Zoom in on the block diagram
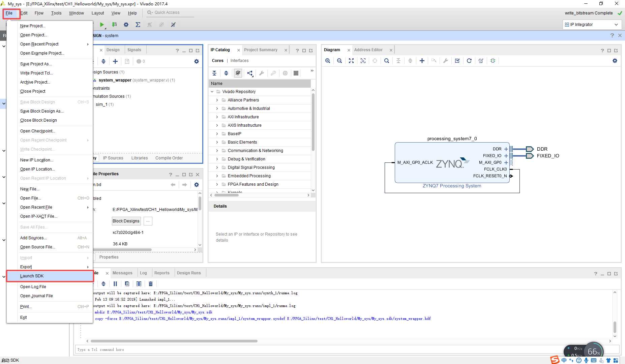This screenshot has height=364, width=625. pyautogui.click(x=328, y=61)
